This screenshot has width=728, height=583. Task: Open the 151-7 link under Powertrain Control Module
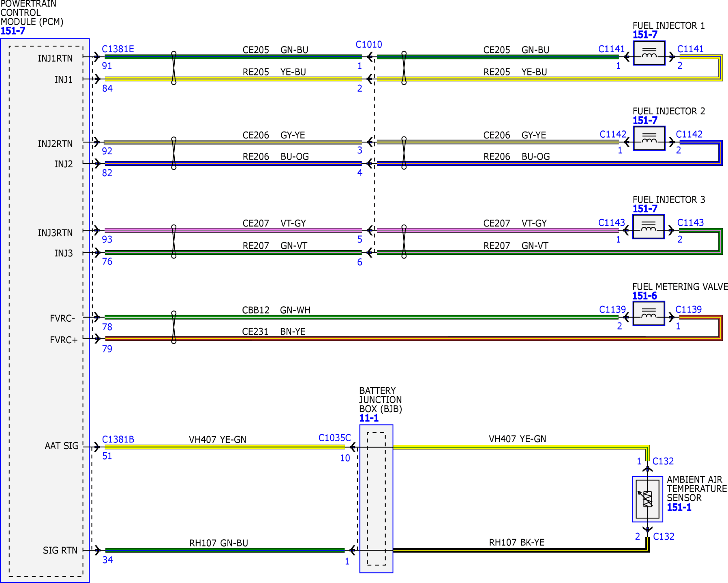13,31
